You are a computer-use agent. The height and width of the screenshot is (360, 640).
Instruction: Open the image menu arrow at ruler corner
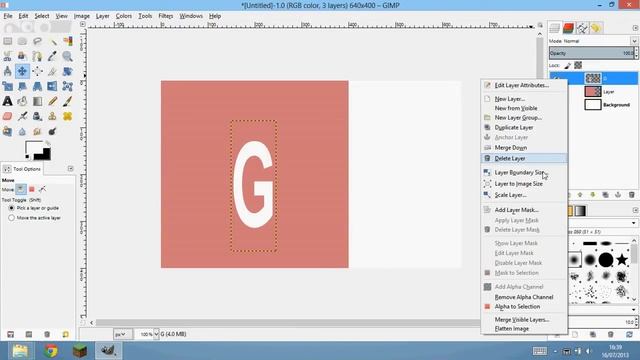tap(83, 24)
